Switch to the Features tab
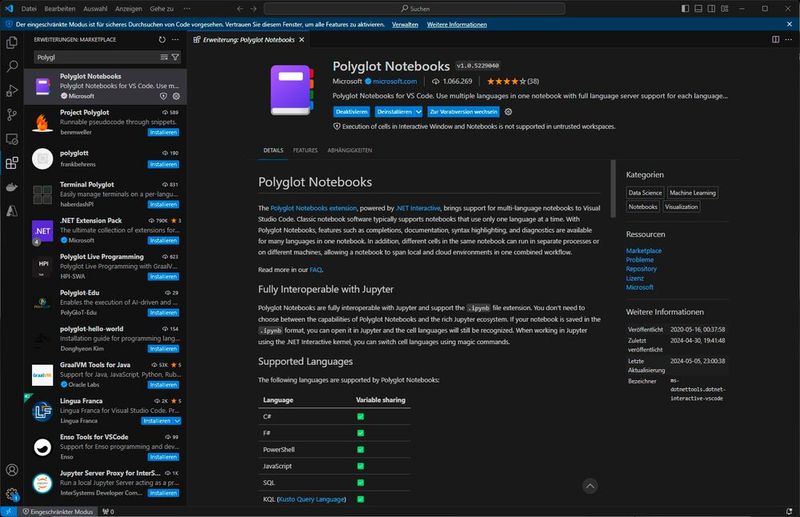The image size is (800, 517). click(305, 150)
